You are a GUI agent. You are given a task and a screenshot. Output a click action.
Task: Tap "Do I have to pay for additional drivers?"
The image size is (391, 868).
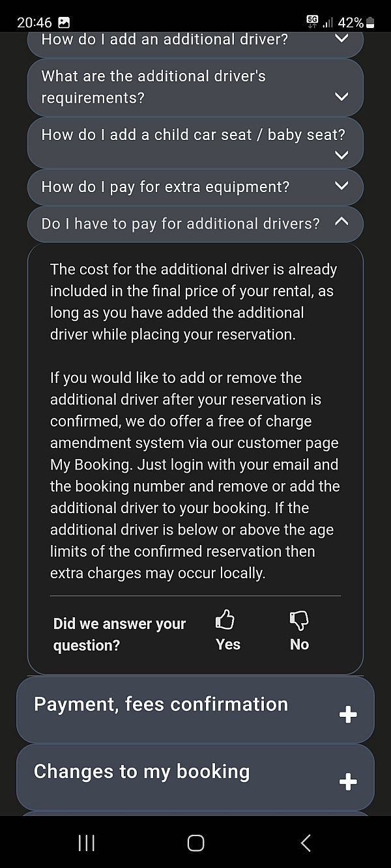181,224
